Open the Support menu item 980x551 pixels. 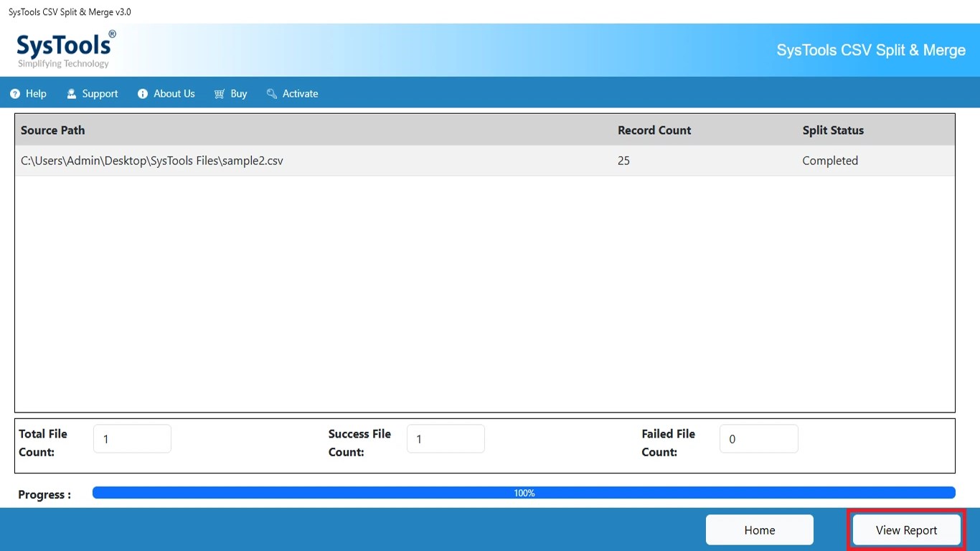pyautogui.click(x=92, y=94)
